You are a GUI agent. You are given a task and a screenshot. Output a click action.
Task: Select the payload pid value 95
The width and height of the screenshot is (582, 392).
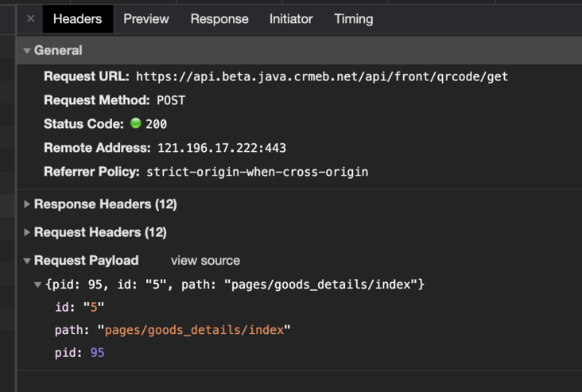pos(97,352)
